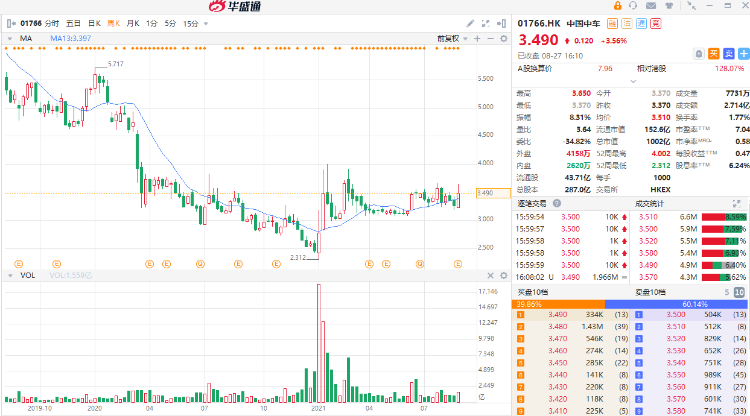This screenshot has width=750, height=416.
Task: Click the tallest 2021 volume bar
Action: click(319, 343)
